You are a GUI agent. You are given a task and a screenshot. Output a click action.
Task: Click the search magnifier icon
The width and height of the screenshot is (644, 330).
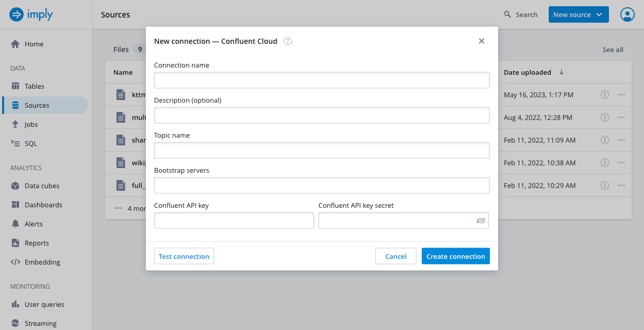pyautogui.click(x=507, y=14)
